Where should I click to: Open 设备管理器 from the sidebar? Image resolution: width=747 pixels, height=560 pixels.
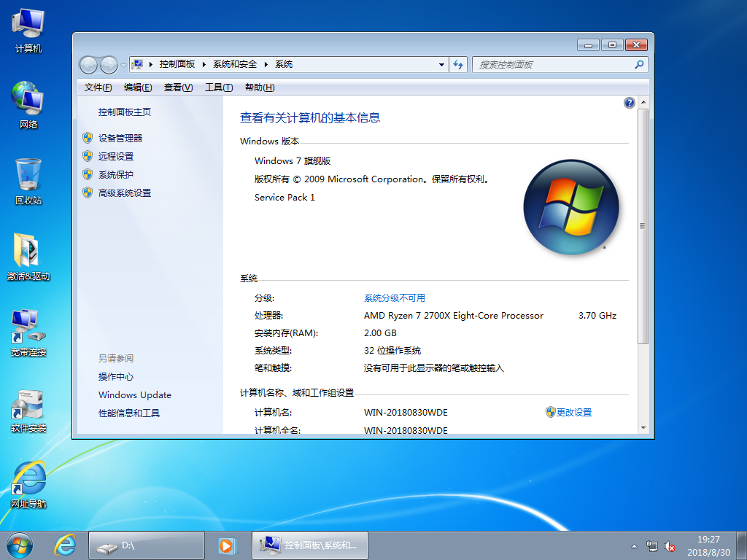[x=118, y=137]
